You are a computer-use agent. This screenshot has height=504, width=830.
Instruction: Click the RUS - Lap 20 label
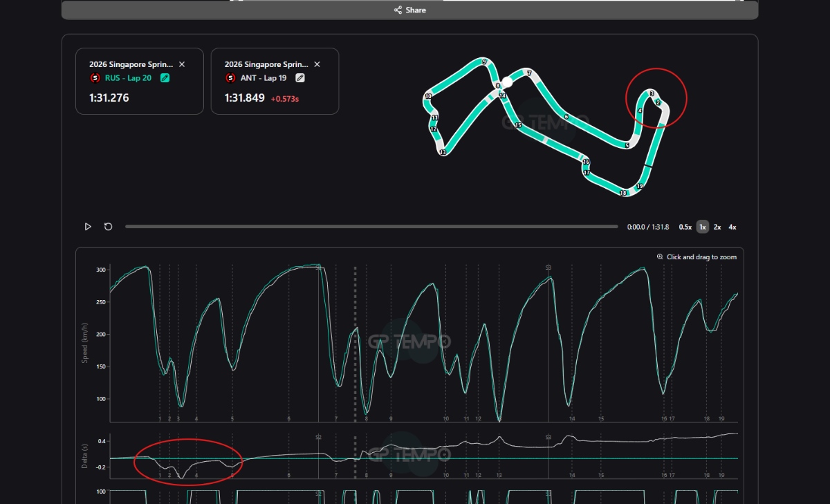[128, 78]
